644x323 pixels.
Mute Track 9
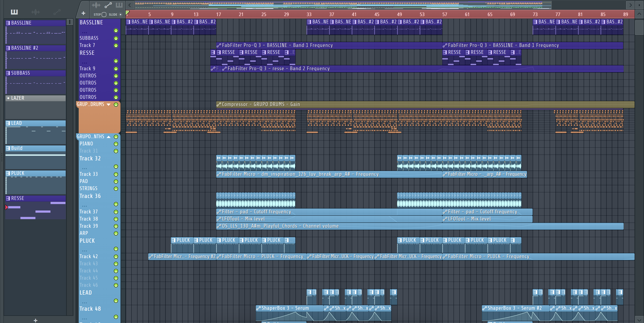pos(116,69)
